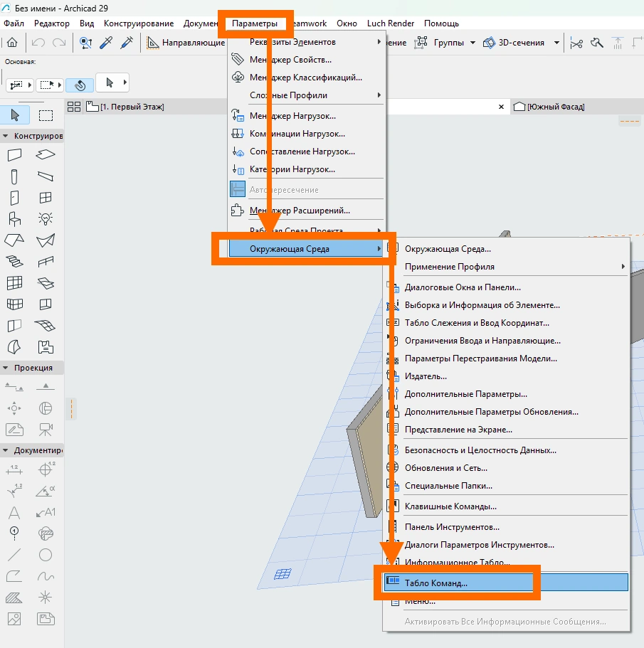Select the Wall tool
The height and width of the screenshot is (648, 644).
coord(14,154)
